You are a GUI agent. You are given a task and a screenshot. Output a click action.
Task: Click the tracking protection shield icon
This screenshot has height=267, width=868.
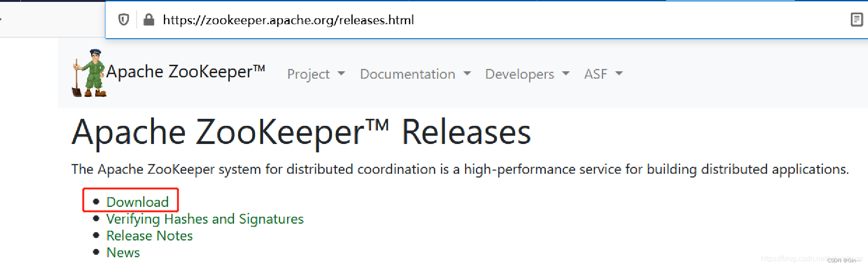(x=124, y=20)
